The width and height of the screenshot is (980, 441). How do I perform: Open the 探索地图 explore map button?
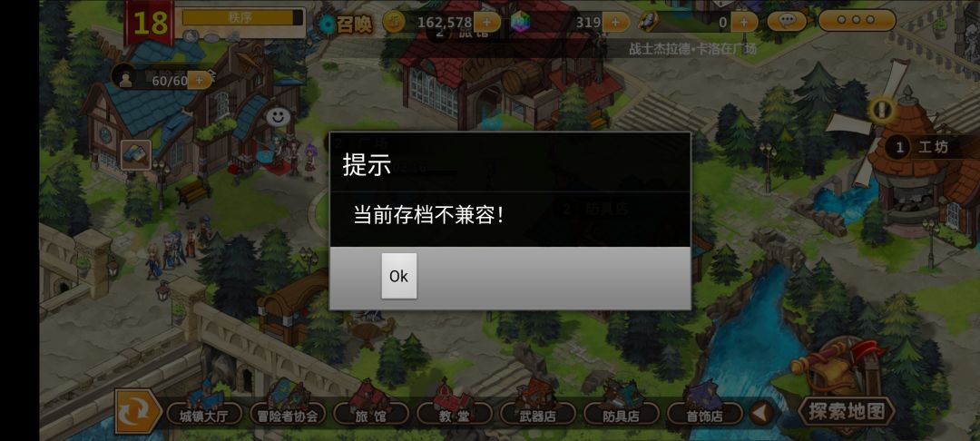848,411
